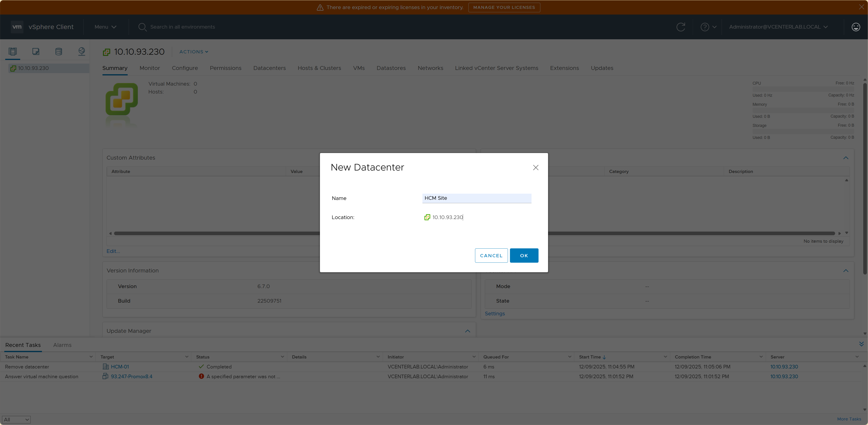Close the New Datacenter dialog with X
The image size is (868, 425).
coord(535,168)
